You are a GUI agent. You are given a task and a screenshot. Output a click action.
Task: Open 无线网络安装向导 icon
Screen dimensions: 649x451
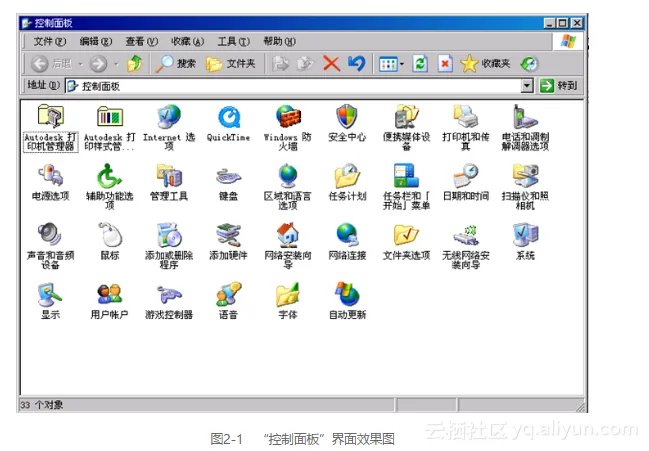click(466, 235)
